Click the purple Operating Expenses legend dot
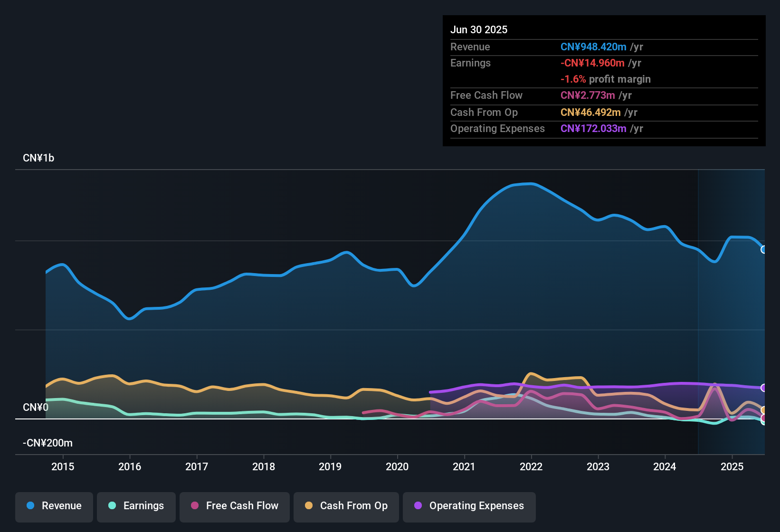 click(x=418, y=505)
